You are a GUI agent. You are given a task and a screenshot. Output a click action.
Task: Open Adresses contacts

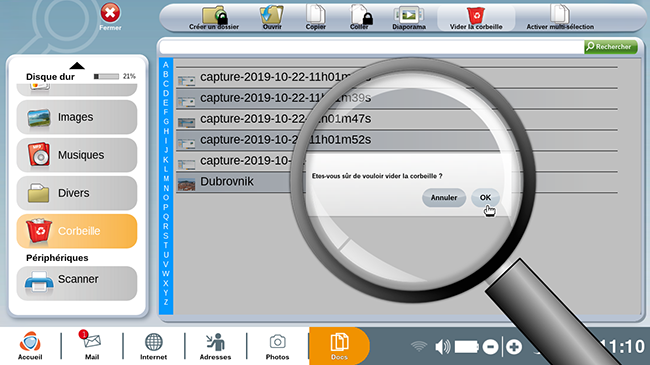pyautogui.click(x=216, y=346)
